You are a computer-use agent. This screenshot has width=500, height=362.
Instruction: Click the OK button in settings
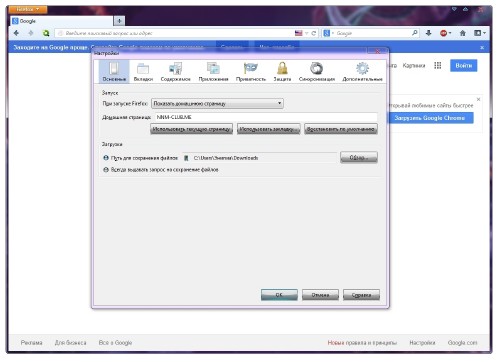pyautogui.click(x=279, y=295)
